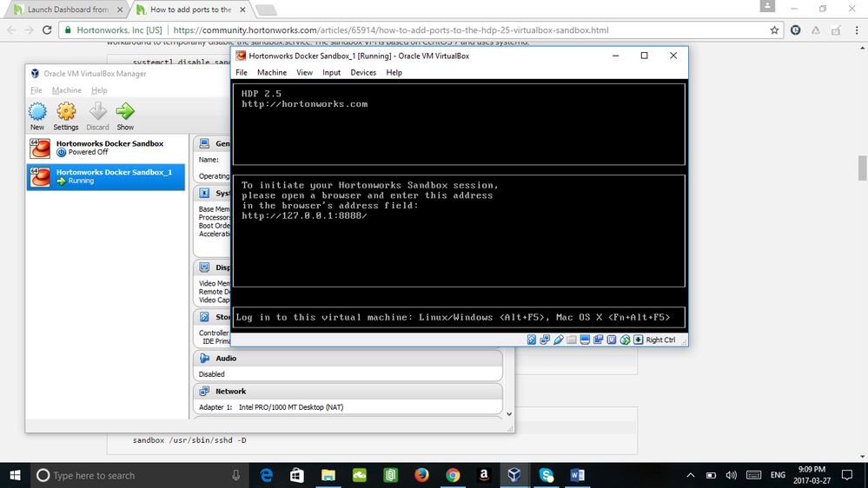Open Machine menu in the running VM window
This screenshot has width=868, height=488.
pyautogui.click(x=272, y=72)
